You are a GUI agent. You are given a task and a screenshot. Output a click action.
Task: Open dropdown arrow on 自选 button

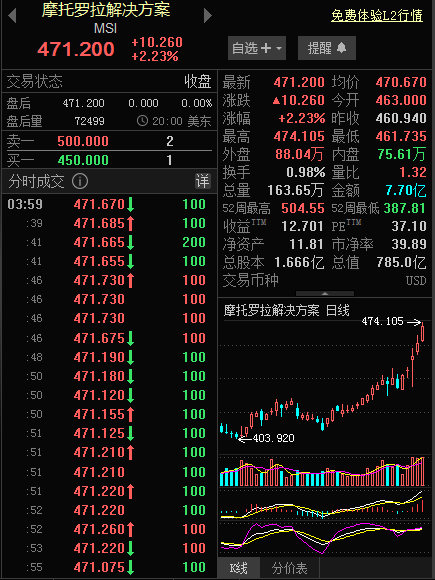pos(279,48)
